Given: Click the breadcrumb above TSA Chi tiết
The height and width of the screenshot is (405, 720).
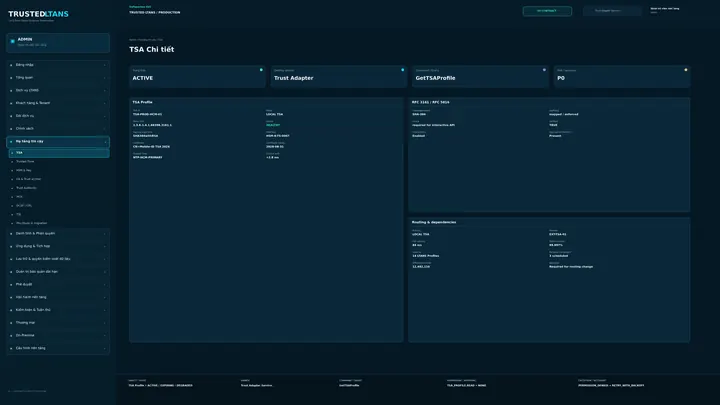Looking at the screenshot, I should (x=146, y=40).
